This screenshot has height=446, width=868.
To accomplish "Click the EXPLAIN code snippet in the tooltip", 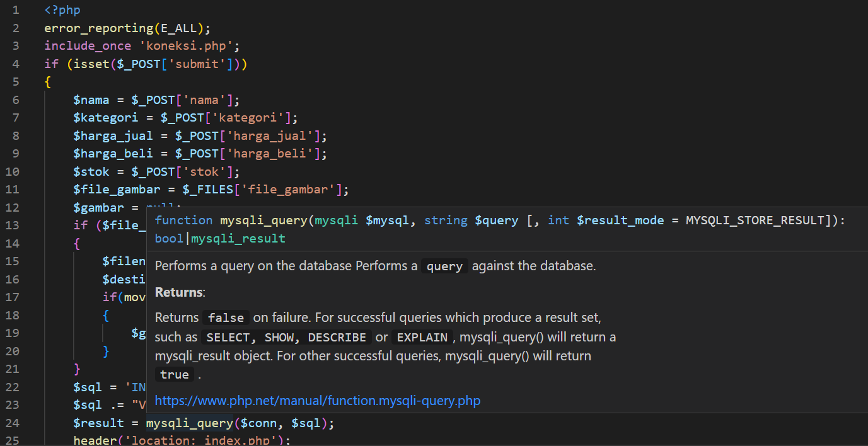I will pos(422,337).
